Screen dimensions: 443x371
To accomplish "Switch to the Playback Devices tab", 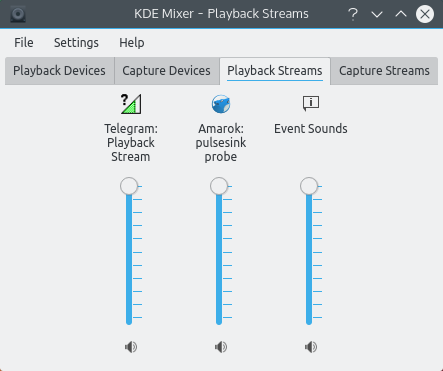I will click(59, 71).
